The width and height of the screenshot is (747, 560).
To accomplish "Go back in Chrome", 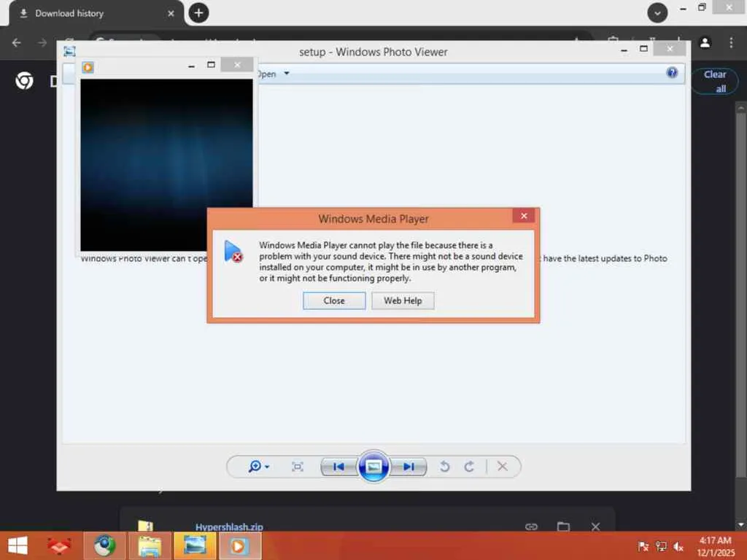I will (x=17, y=42).
